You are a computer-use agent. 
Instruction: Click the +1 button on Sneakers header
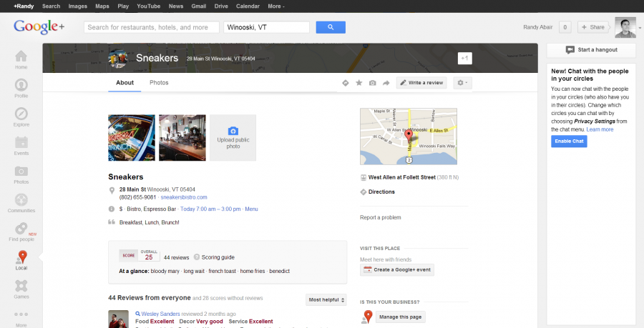pyautogui.click(x=465, y=58)
